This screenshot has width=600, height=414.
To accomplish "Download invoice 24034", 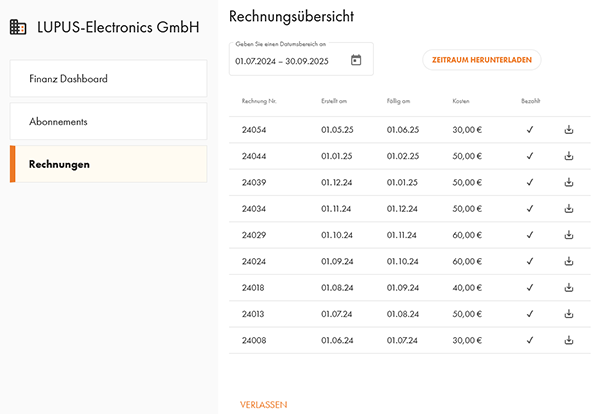I will (569, 209).
